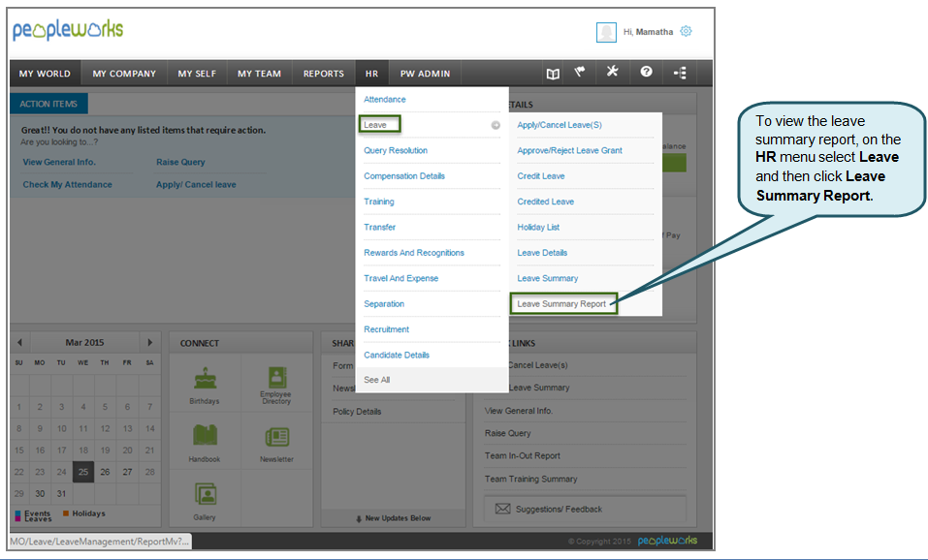This screenshot has height=560, width=928.
Task: Select calendar date 25
Action: [83, 472]
